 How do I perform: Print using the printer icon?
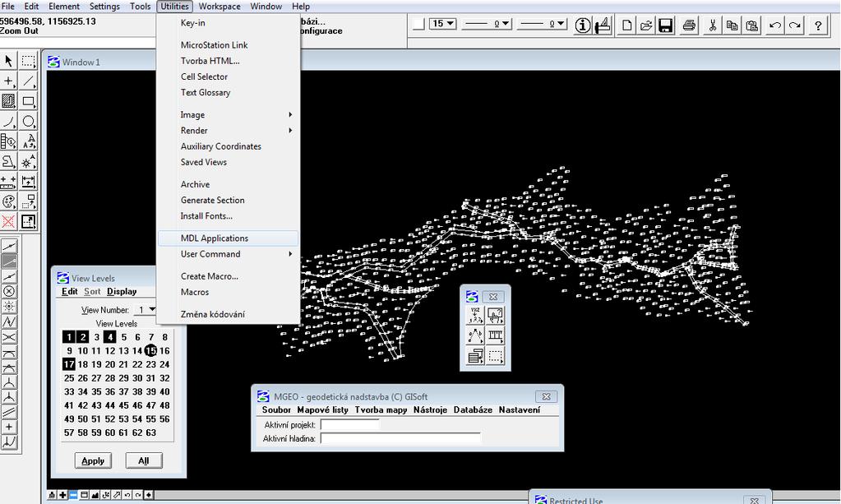689,25
